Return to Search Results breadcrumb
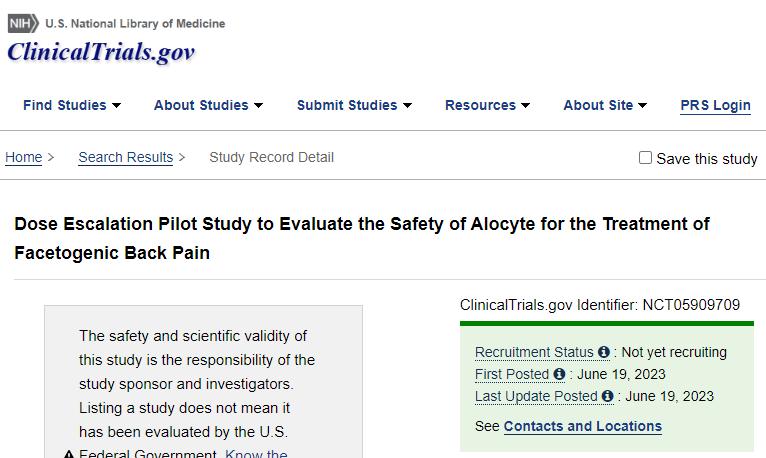This screenshot has width=766, height=458. (x=126, y=157)
